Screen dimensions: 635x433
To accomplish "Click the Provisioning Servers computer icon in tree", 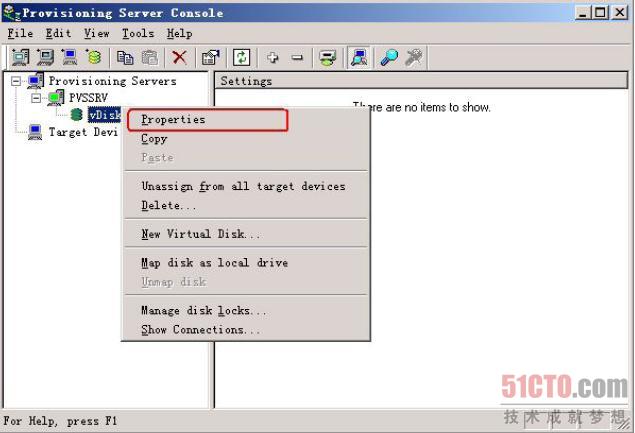I will 35,81.
